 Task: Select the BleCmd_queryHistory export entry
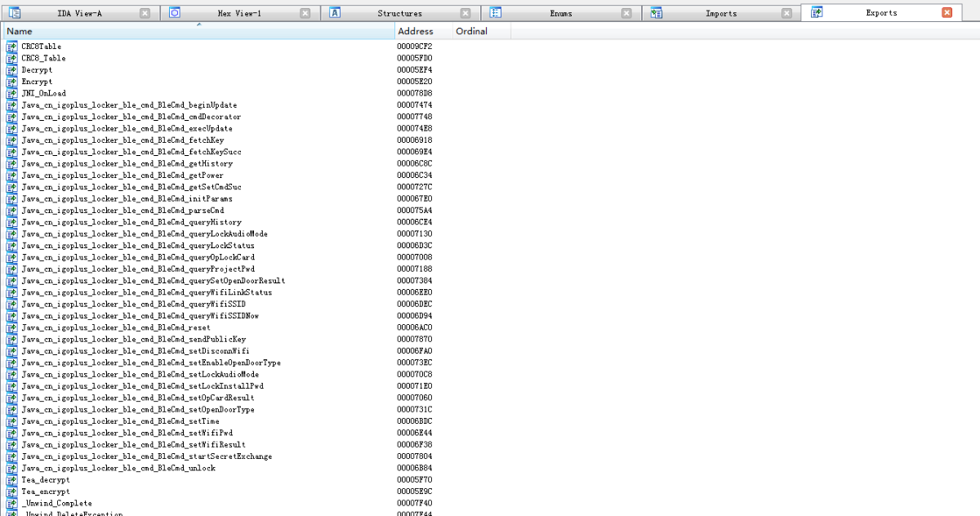click(x=131, y=222)
